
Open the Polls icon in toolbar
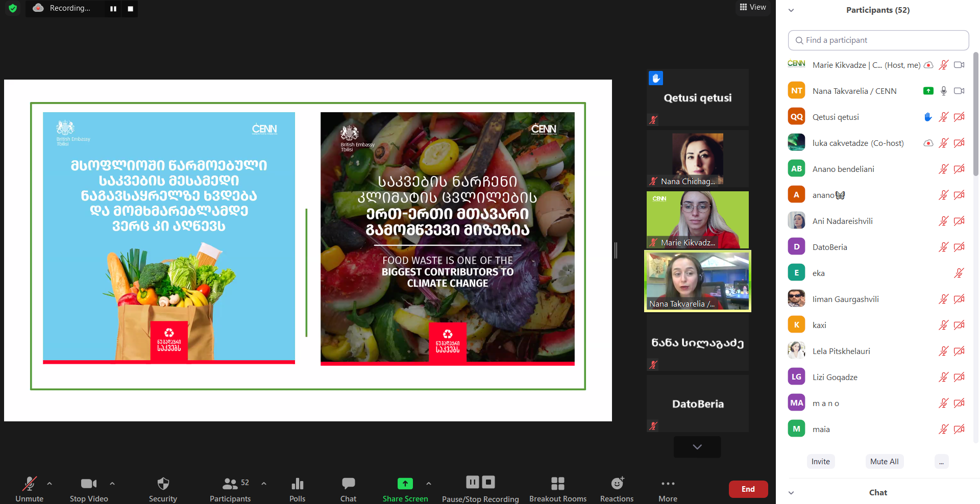[297, 484]
